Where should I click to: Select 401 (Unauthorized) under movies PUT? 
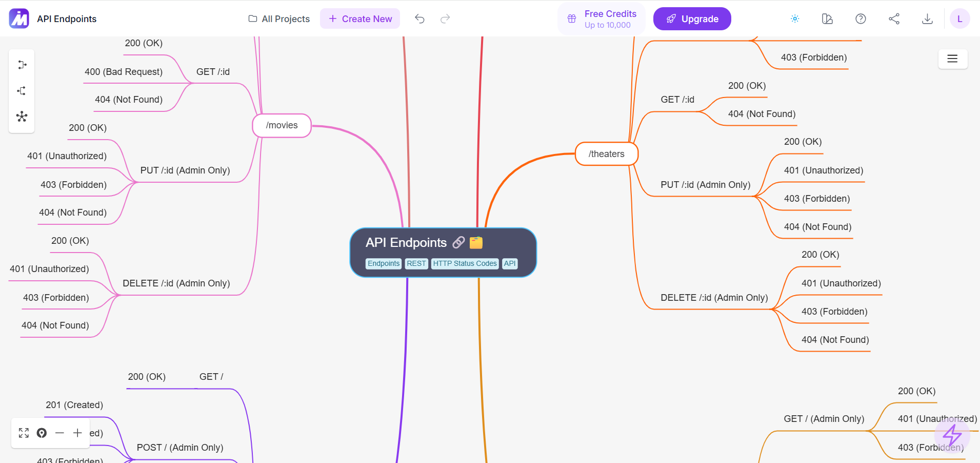pos(67,156)
